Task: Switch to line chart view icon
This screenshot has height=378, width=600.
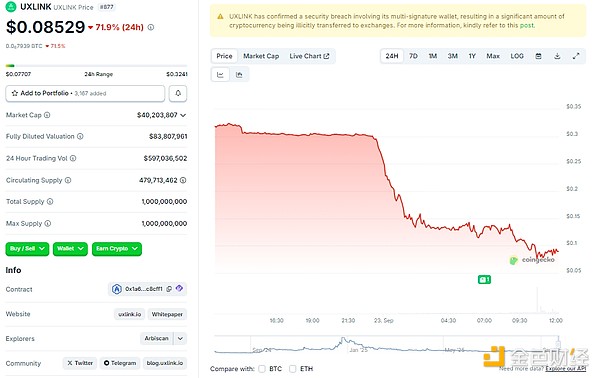Action: tap(220, 75)
